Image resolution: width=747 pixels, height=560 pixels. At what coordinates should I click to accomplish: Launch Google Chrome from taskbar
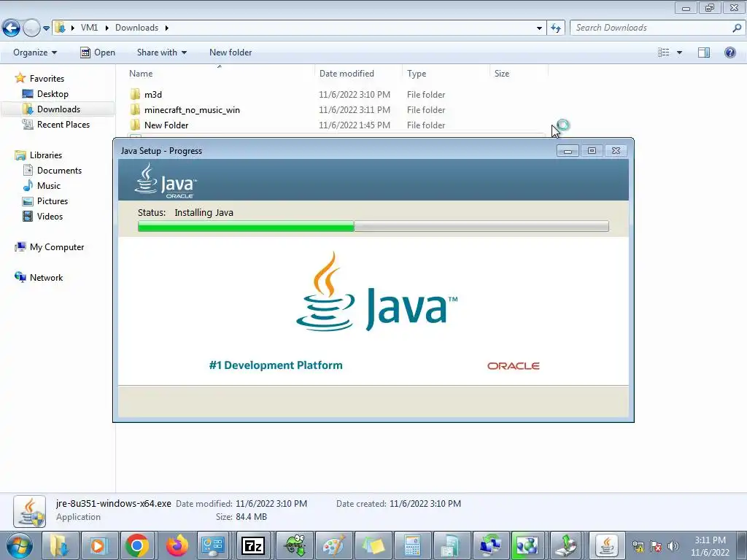pyautogui.click(x=137, y=545)
